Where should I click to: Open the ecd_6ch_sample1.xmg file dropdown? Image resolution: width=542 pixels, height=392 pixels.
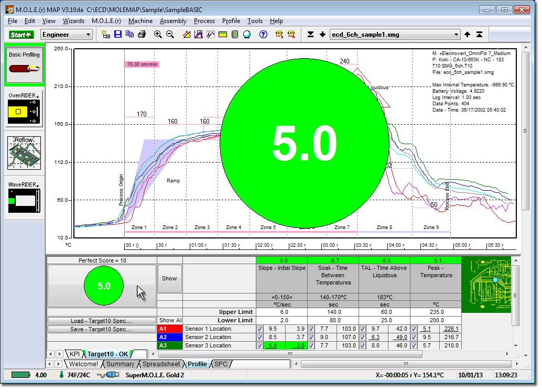pos(395,35)
